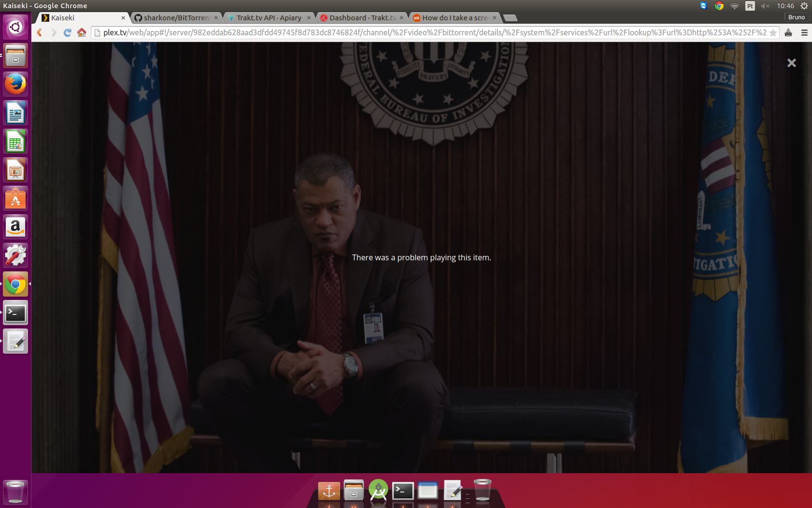Open sound volume indicator
Viewport: 812px width, 508px height.
point(765,6)
